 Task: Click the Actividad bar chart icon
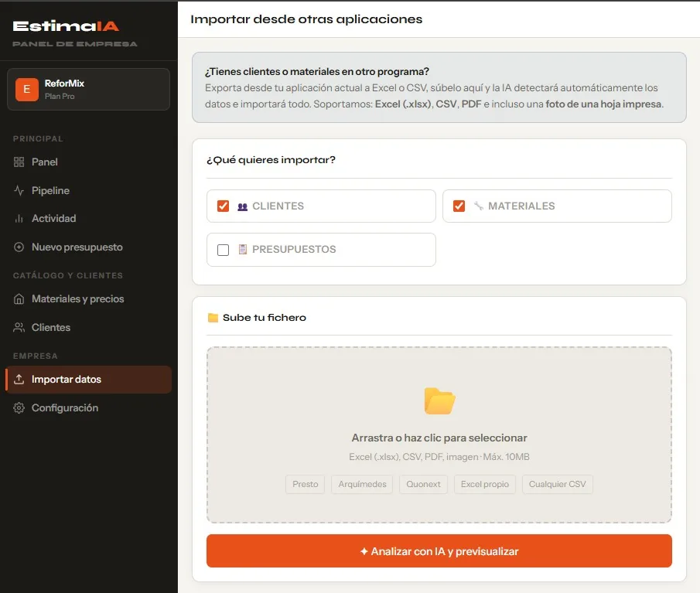pyautogui.click(x=19, y=219)
